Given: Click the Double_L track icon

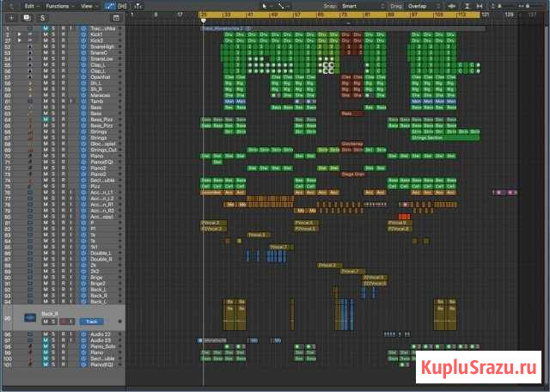Looking at the screenshot, I should (30, 253).
